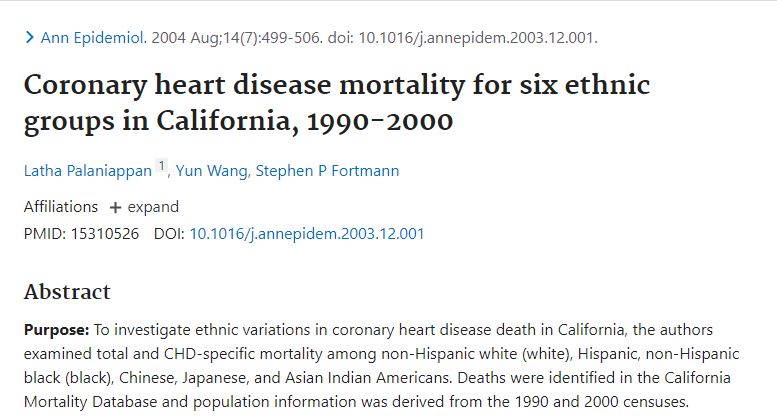Click the citation date 2004 Aug;14(7):499-506
The height and width of the screenshot is (420, 777).
coord(236,38)
